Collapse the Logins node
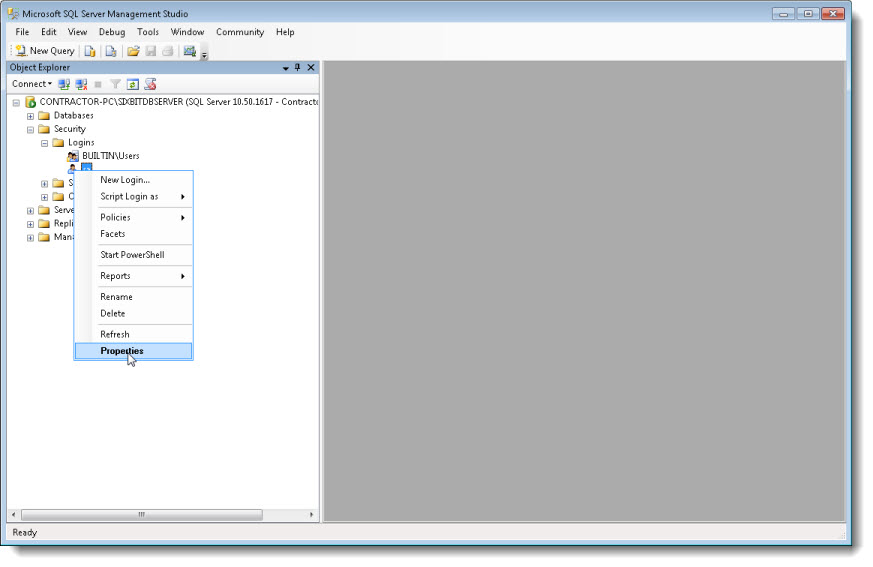 pos(45,143)
